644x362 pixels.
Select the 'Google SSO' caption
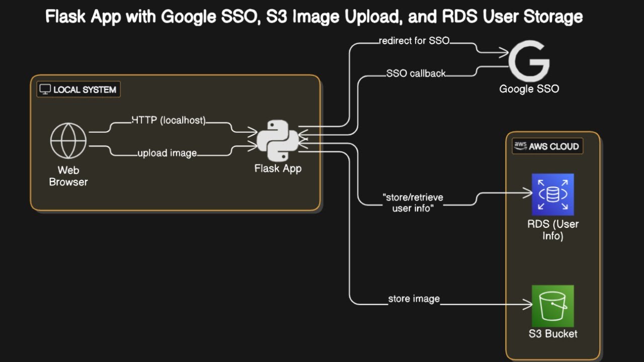(529, 89)
